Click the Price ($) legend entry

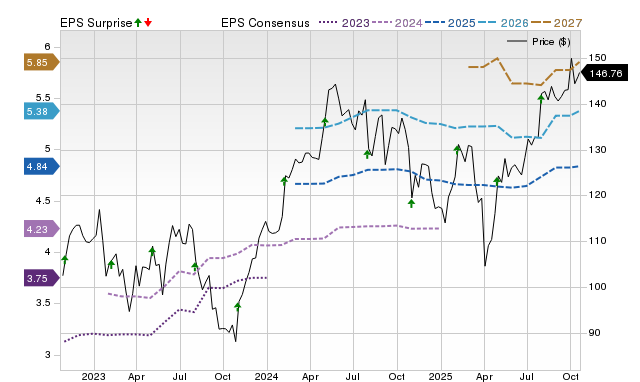coord(539,42)
